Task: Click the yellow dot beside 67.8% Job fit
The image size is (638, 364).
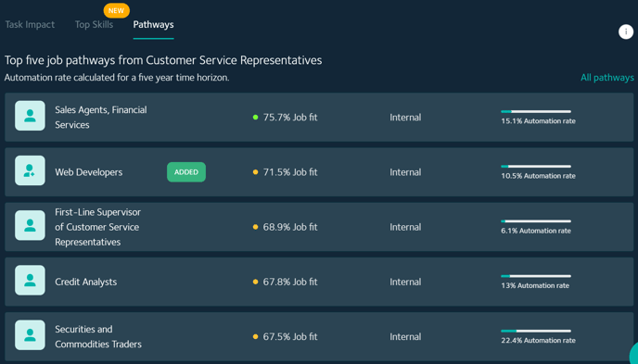Action: tap(256, 282)
